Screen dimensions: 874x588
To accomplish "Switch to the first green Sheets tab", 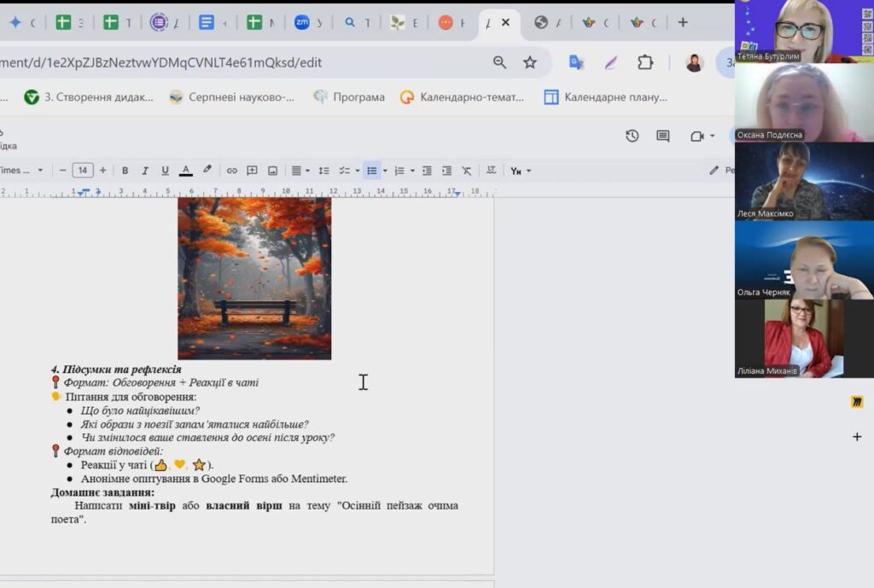I will 63,22.
